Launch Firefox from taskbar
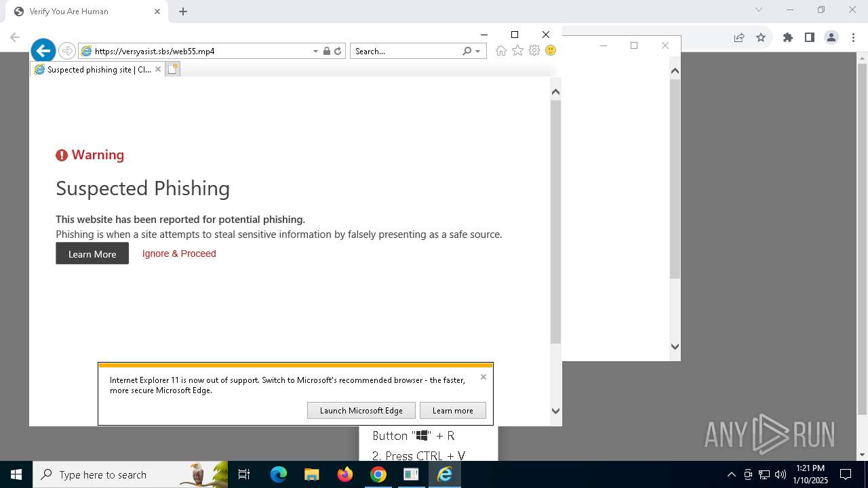The width and height of the screenshot is (868, 488). (345, 474)
